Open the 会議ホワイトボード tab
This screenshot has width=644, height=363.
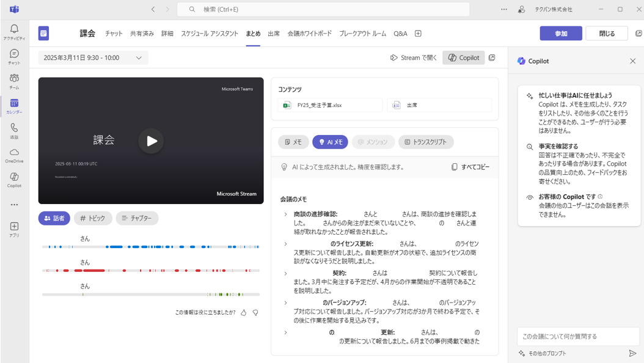310,34
